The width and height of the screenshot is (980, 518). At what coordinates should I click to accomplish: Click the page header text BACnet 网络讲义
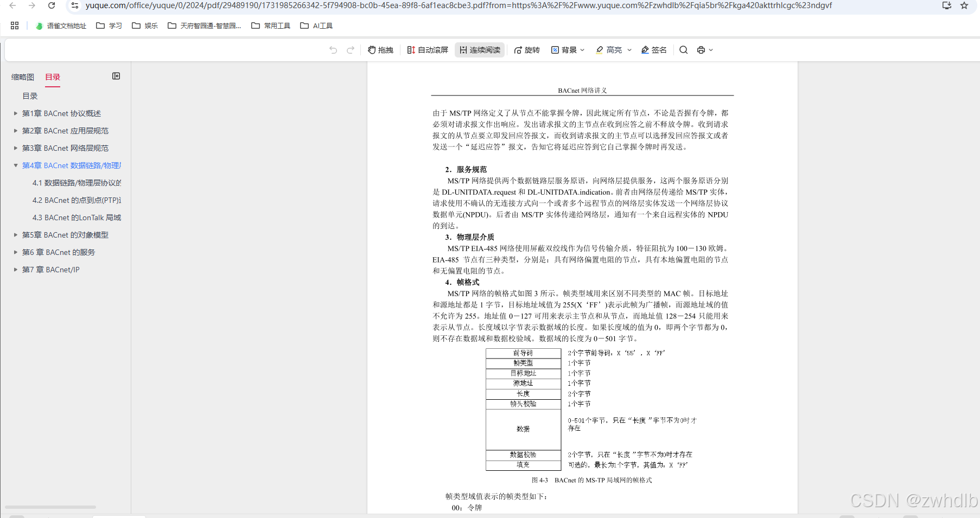582,91
